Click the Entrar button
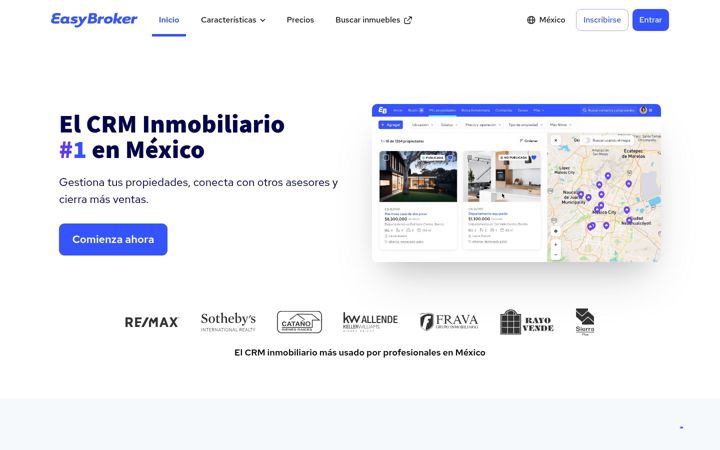Screen dimensions: 720x450 coord(650,20)
